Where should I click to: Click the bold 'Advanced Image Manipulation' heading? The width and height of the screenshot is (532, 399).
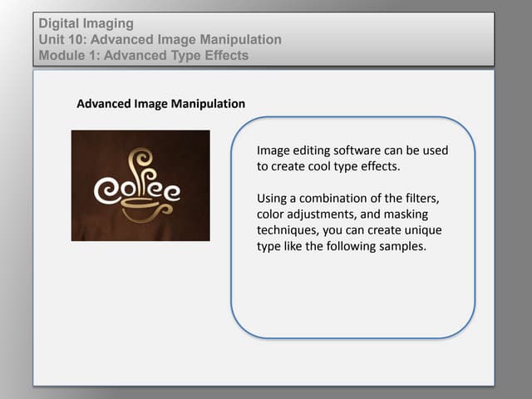[160, 104]
